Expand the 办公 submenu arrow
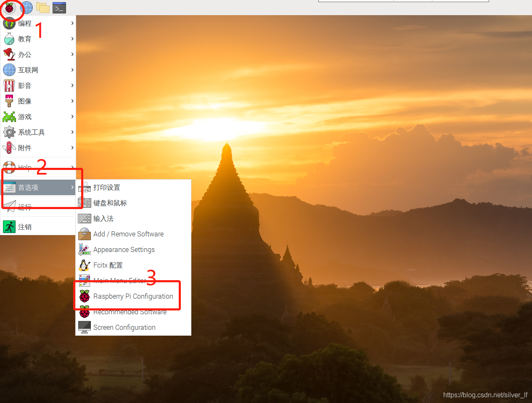 point(72,54)
